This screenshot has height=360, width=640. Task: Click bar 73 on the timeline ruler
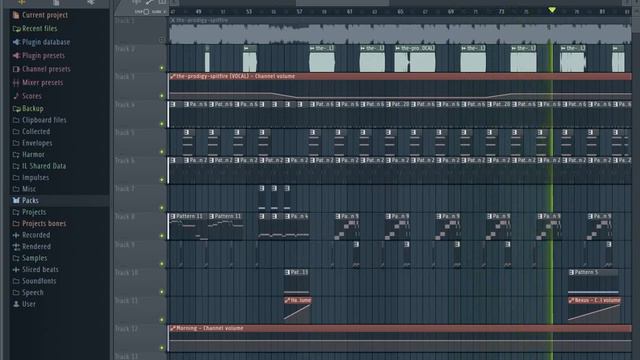coord(502,12)
